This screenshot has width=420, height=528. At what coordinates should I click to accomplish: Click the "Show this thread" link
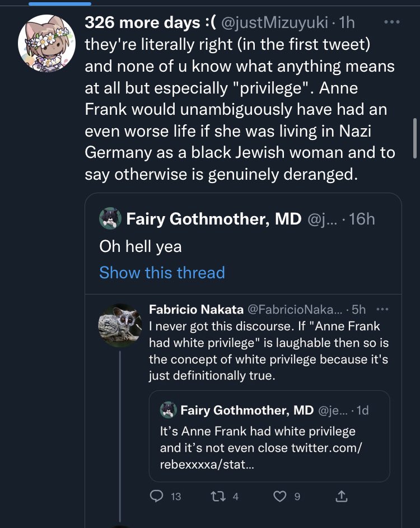tap(162, 273)
